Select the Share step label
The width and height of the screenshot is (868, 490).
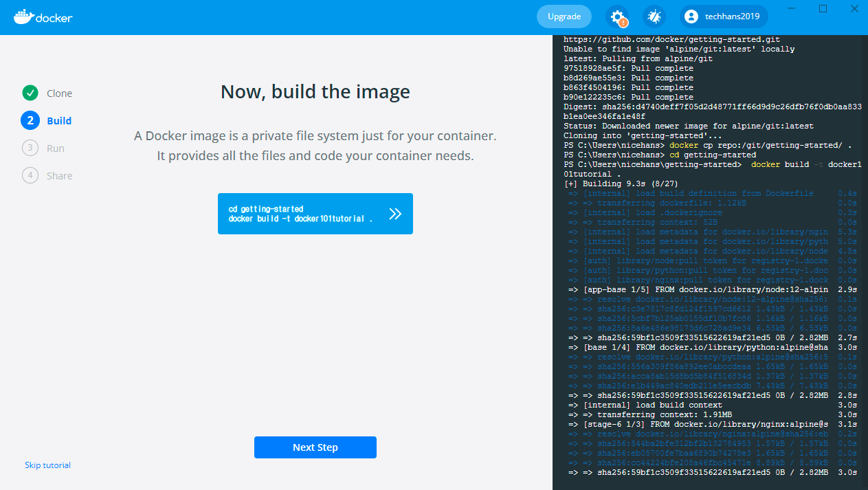pos(59,176)
